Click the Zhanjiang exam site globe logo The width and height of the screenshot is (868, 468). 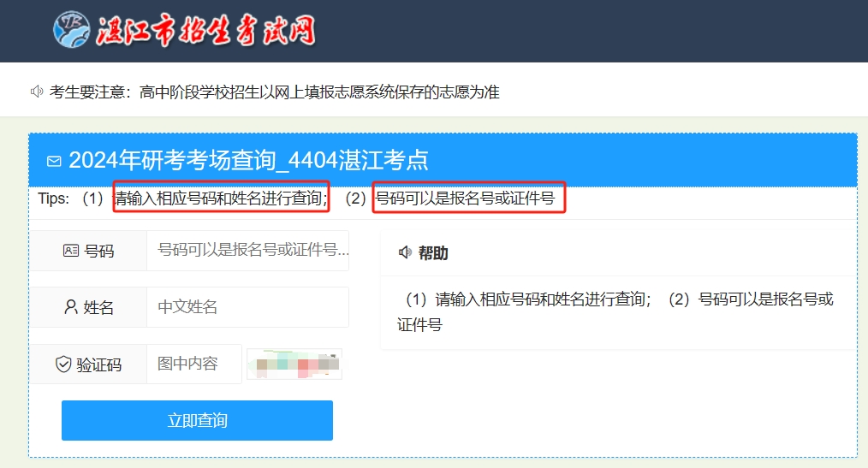[71, 29]
